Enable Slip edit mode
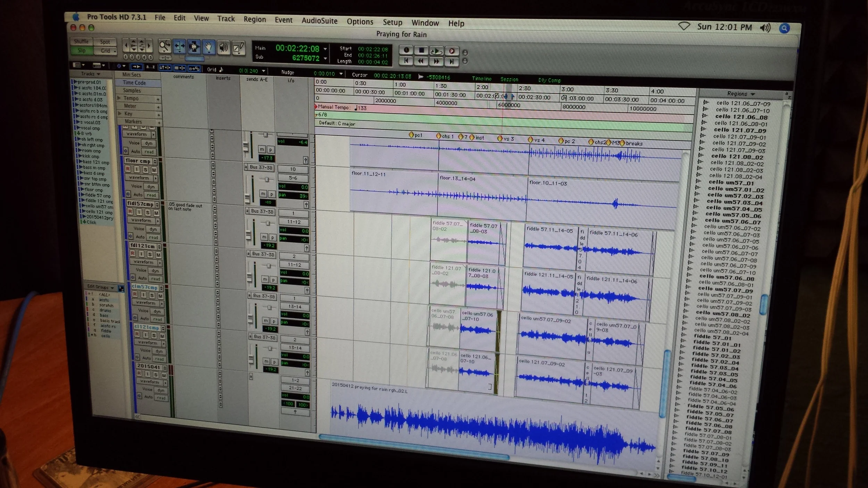 pos(82,50)
